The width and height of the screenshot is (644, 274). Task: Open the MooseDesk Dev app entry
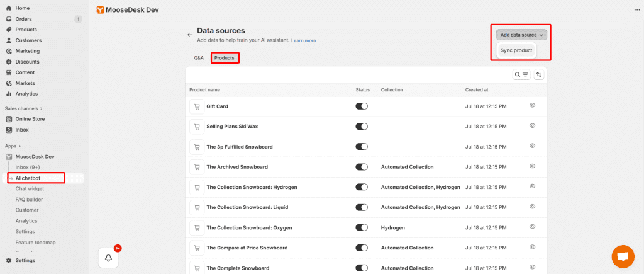pos(35,157)
